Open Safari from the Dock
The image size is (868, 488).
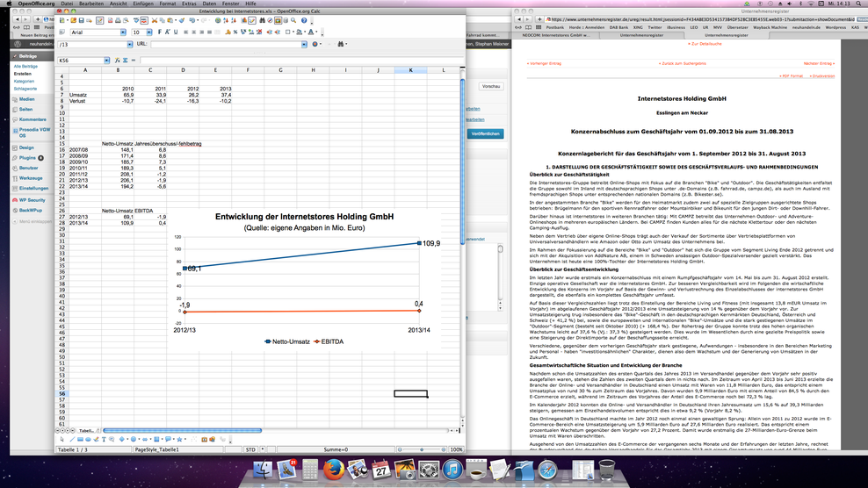click(548, 470)
